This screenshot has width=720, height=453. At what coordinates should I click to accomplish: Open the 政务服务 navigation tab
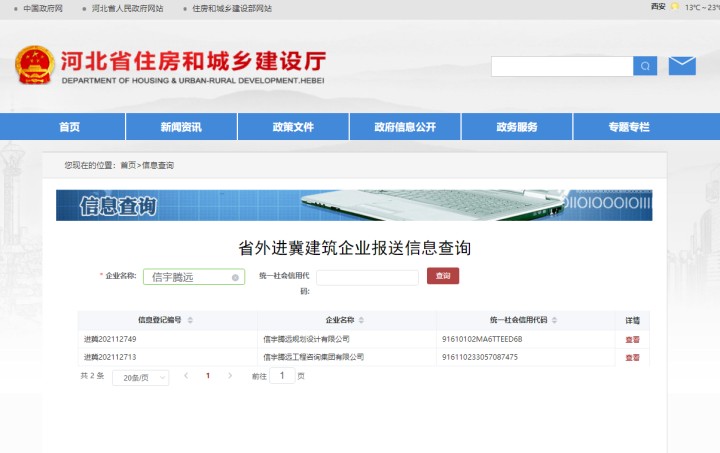(x=517, y=127)
